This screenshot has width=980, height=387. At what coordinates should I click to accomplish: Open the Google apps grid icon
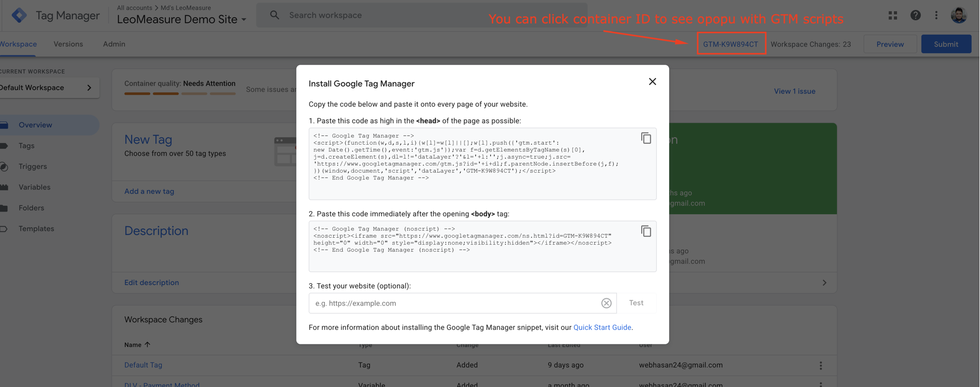coord(892,16)
